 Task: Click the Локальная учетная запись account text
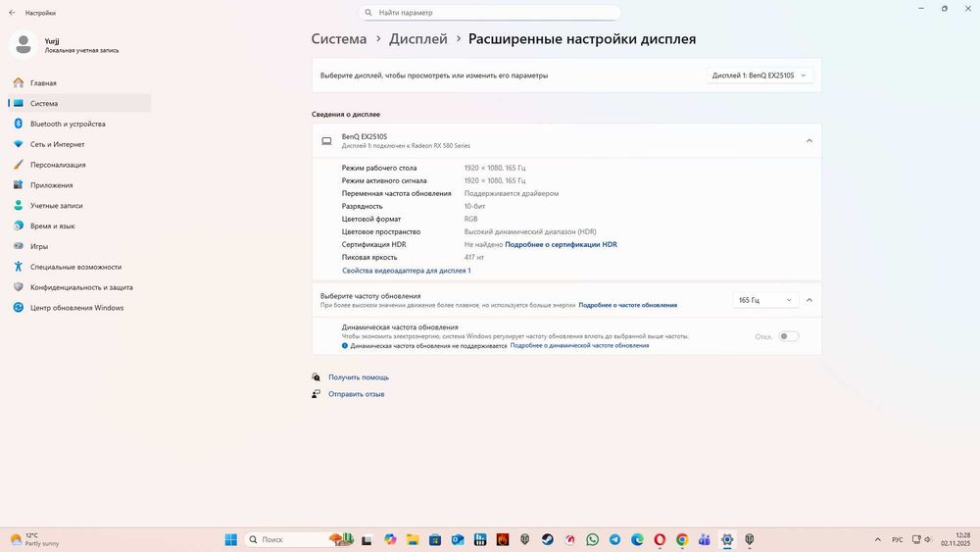point(81,51)
